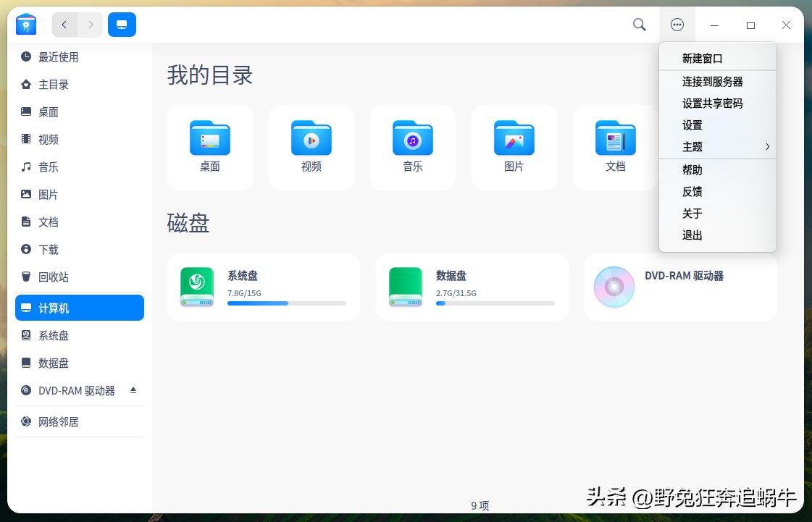Open the 视频 folder icon
The image size is (812, 522).
tap(311, 138)
